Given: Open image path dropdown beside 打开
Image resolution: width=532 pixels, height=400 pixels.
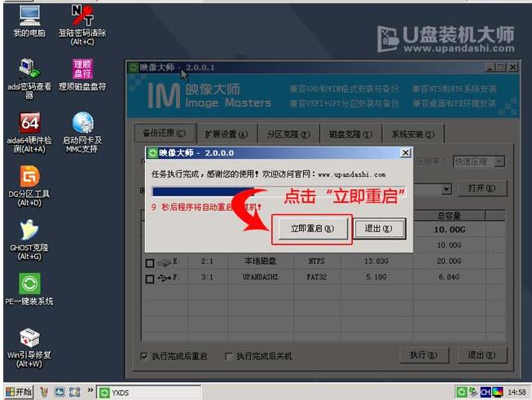Looking at the screenshot, I should tap(446, 189).
